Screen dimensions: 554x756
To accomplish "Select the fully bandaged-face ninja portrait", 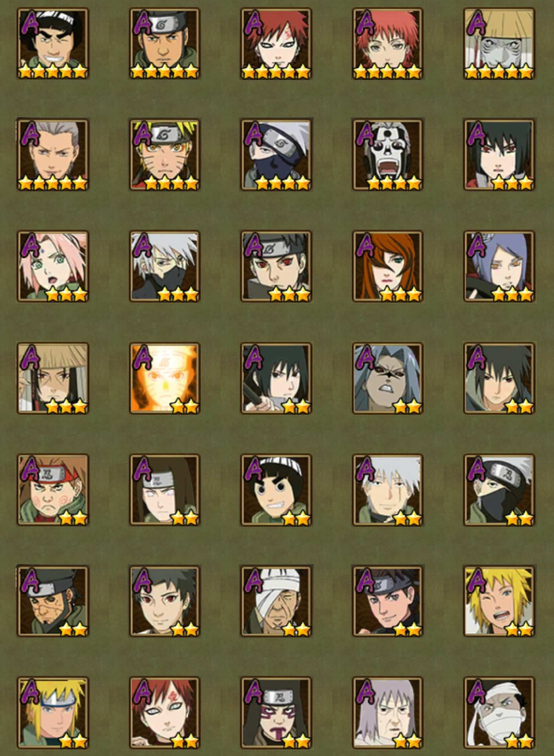I will click(x=499, y=712).
